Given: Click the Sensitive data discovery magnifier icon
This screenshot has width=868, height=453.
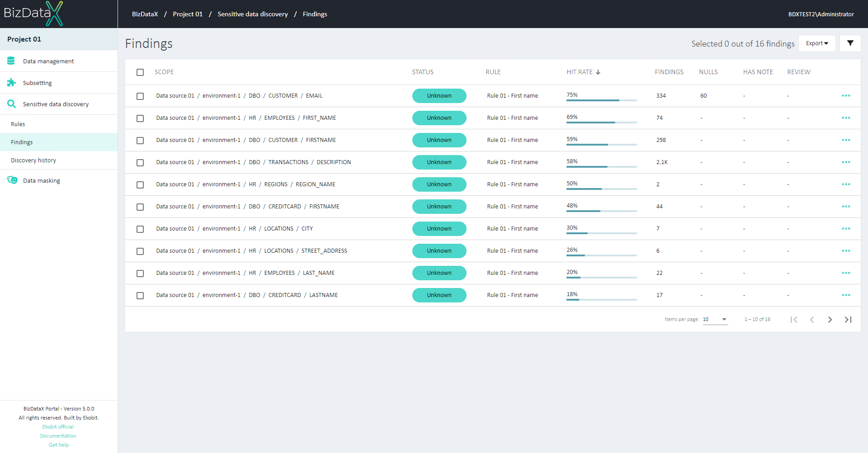Looking at the screenshot, I should [11, 104].
